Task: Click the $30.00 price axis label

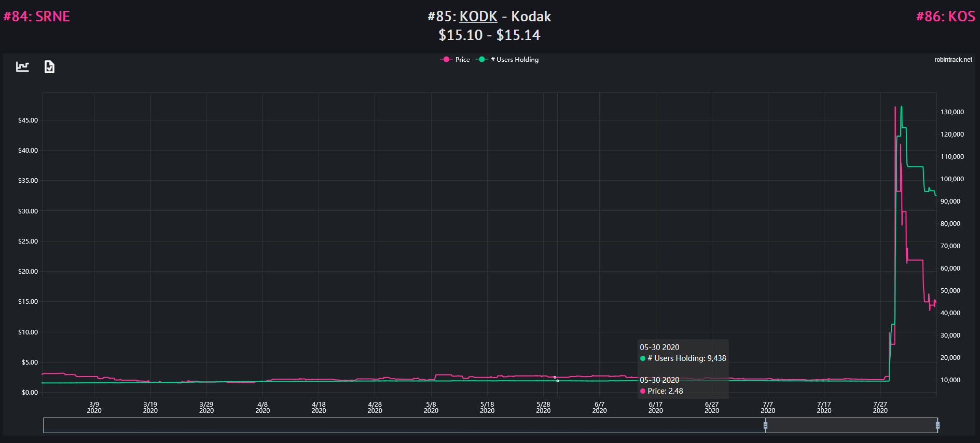Action: (28, 211)
